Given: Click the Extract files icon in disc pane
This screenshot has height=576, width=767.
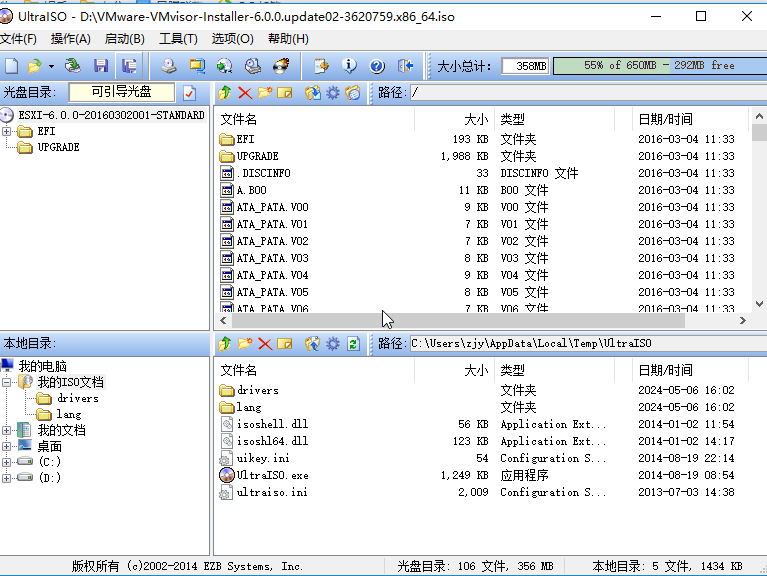Looking at the screenshot, I should point(313,92).
